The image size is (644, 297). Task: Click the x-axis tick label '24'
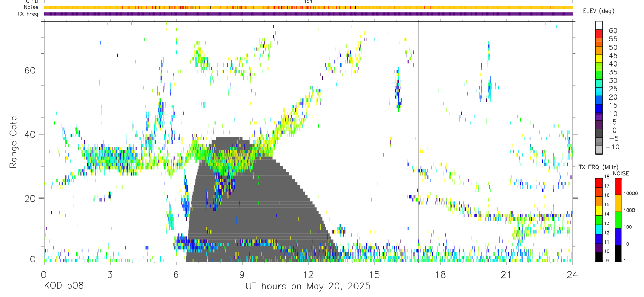coord(573,275)
